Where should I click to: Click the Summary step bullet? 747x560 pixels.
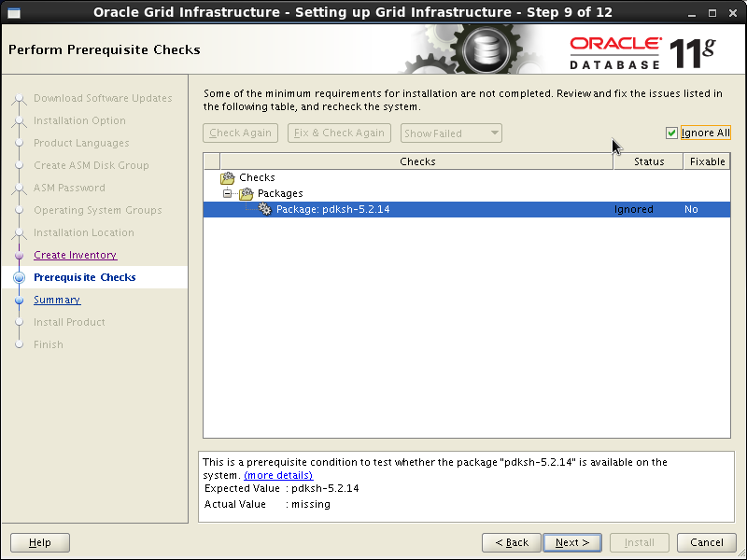[19, 300]
